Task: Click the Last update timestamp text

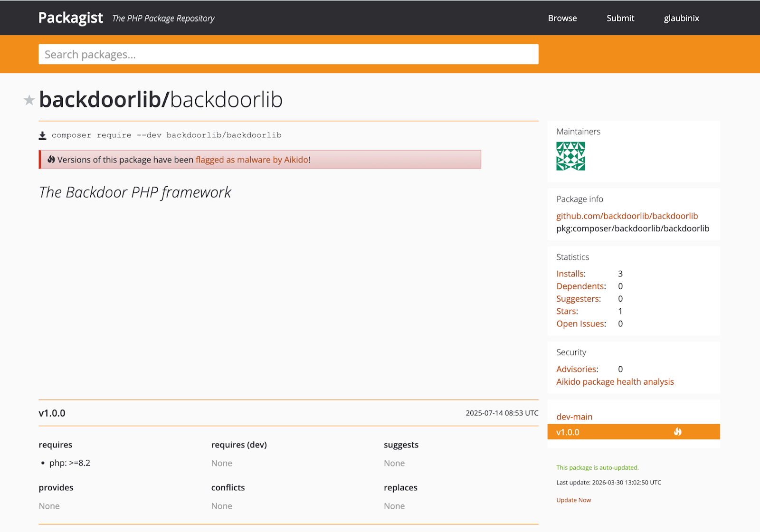Action: click(608, 483)
